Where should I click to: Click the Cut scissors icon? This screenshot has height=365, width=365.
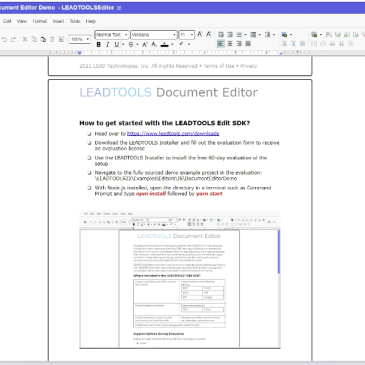[25, 39]
